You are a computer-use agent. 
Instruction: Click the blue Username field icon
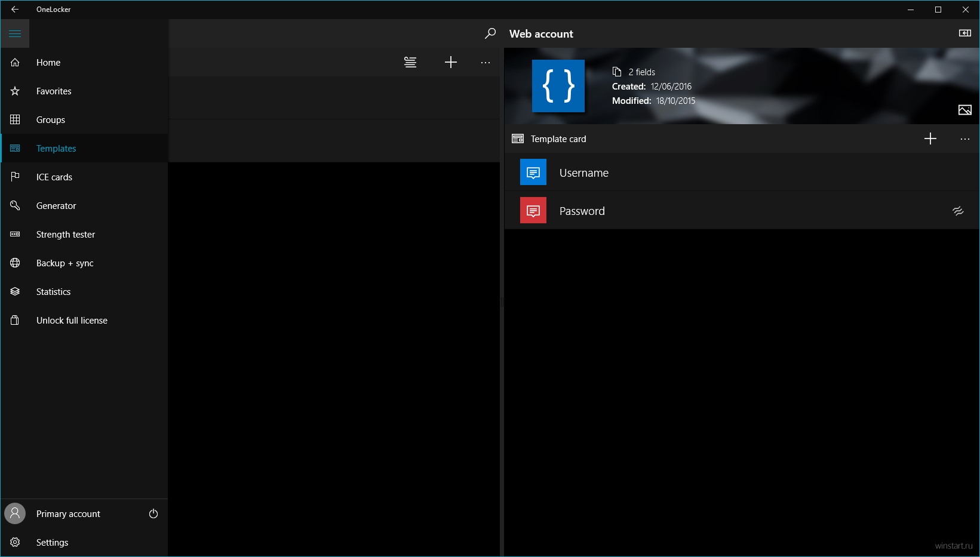[x=533, y=173]
